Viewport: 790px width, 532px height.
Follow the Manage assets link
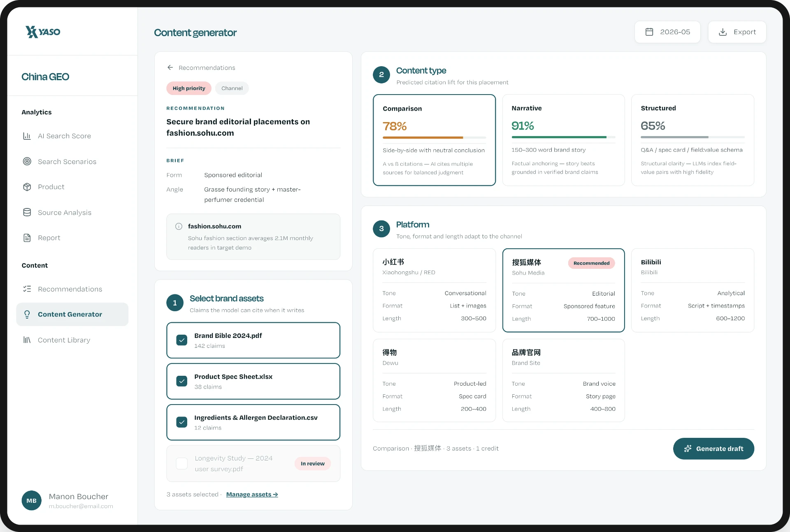tap(252, 494)
